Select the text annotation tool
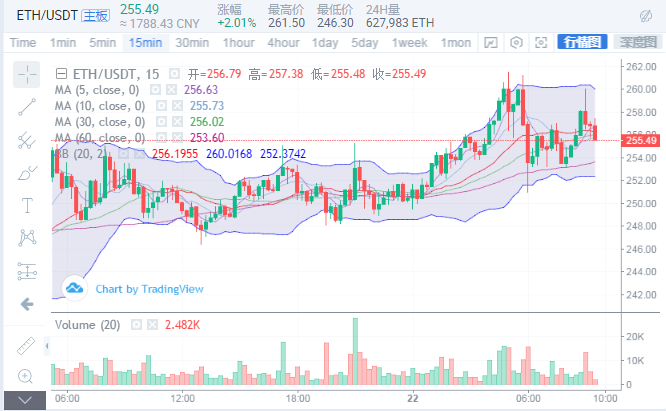This screenshot has width=666, height=411. point(27,206)
